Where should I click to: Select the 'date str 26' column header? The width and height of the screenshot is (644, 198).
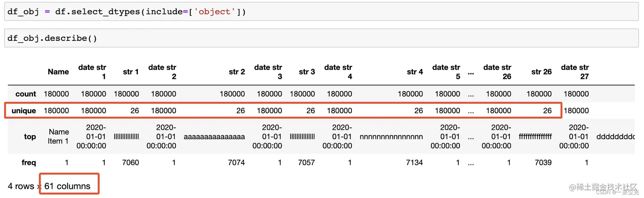point(497,72)
